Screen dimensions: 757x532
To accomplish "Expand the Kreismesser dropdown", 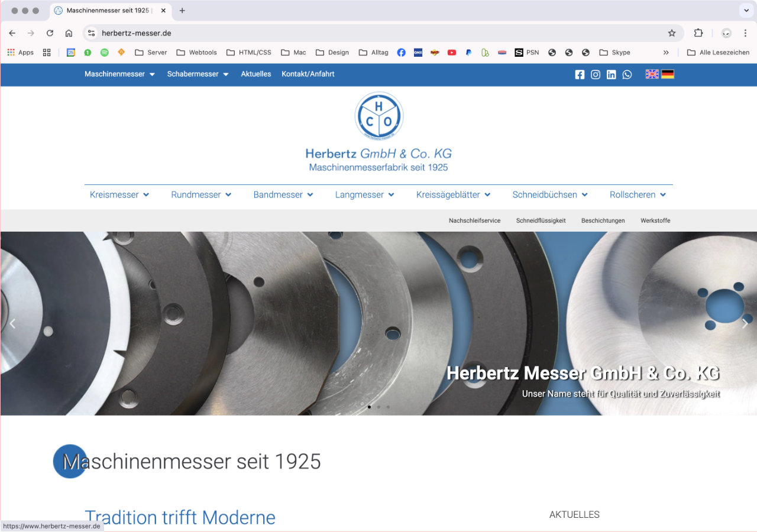I will (119, 194).
